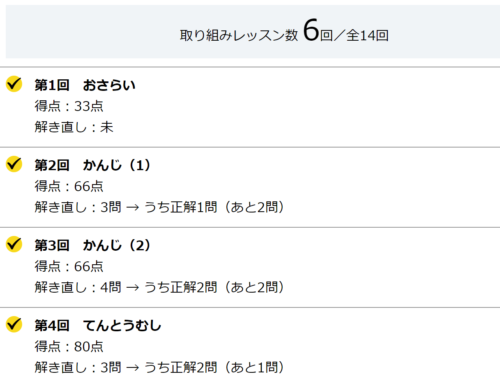Click the 得点：66点 under 第2回
Viewport: 500px width, 381px height.
pos(69,186)
